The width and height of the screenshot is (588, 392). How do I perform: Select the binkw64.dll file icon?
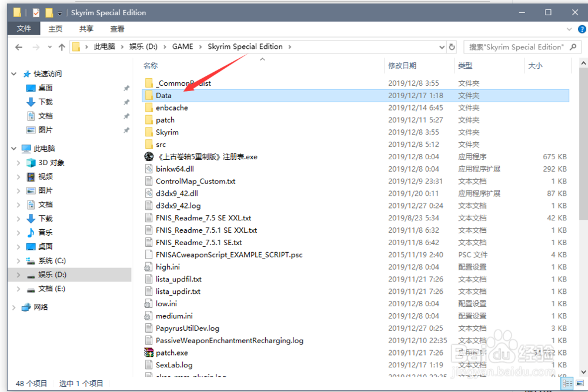coord(149,169)
